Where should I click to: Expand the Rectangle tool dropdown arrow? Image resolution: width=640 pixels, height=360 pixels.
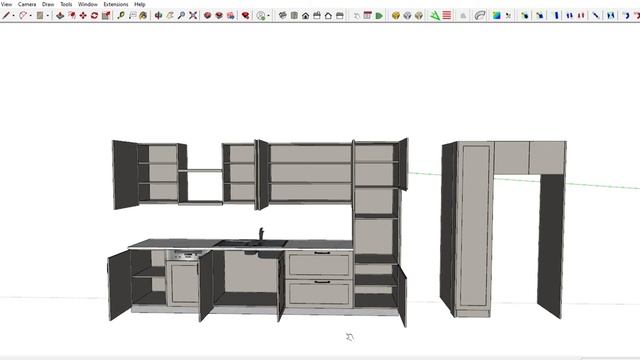tap(48, 16)
